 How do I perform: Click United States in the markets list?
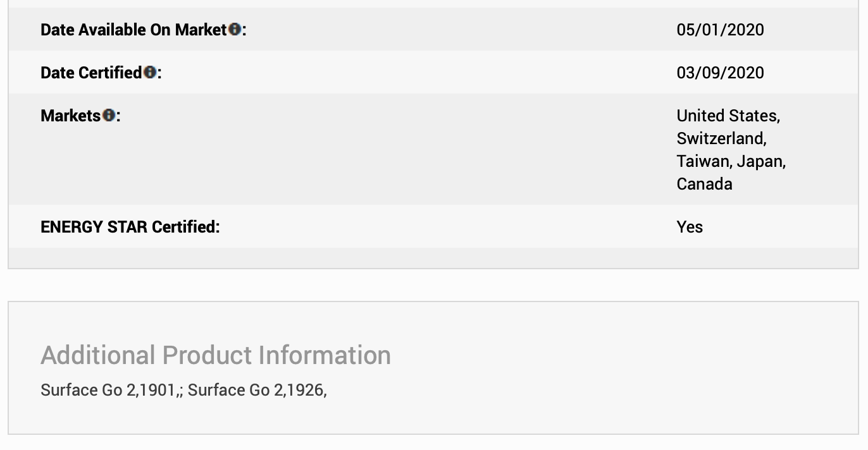[728, 116]
